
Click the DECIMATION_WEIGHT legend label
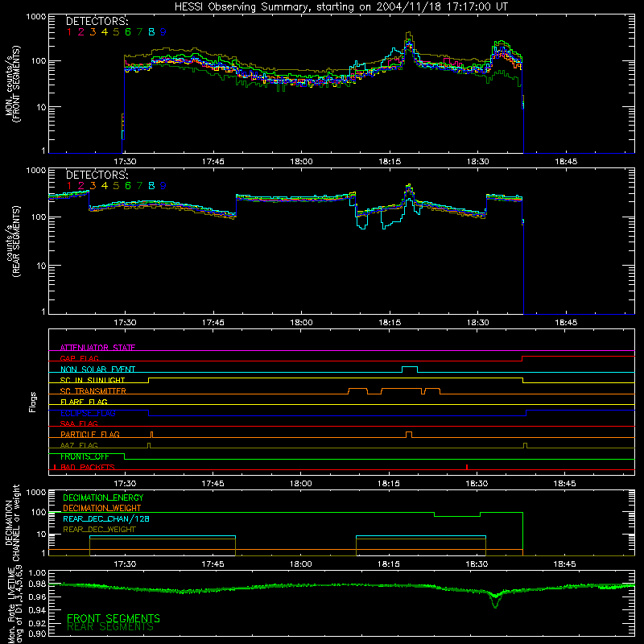[x=102, y=509]
